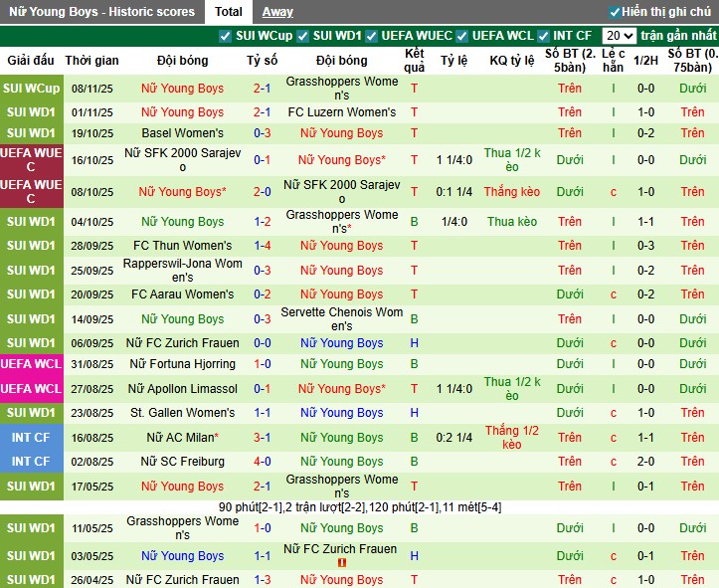Screen dimensions: 719x588
Task: Click the 1-3 score on 26/04/25 row
Action: click(263, 580)
